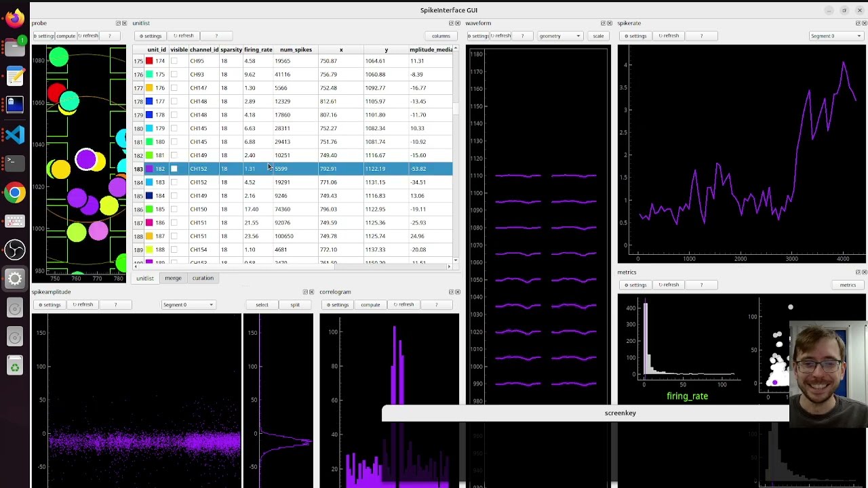Click compute in the probe panel

66,36
